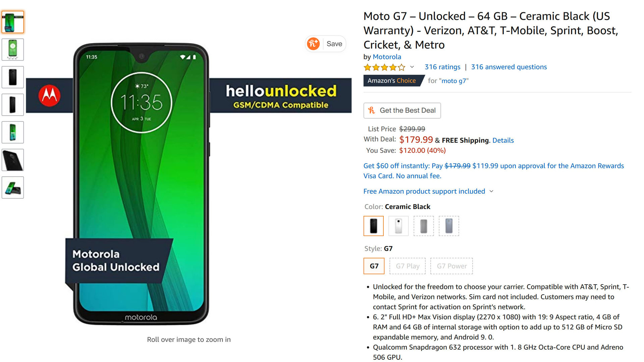This screenshot has height=362, width=644.
Task: Select the third thumbnail showing black phone back
Action: (13, 77)
